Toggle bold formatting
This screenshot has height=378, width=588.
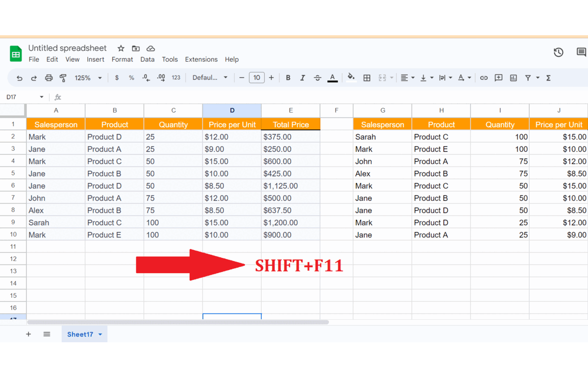288,77
